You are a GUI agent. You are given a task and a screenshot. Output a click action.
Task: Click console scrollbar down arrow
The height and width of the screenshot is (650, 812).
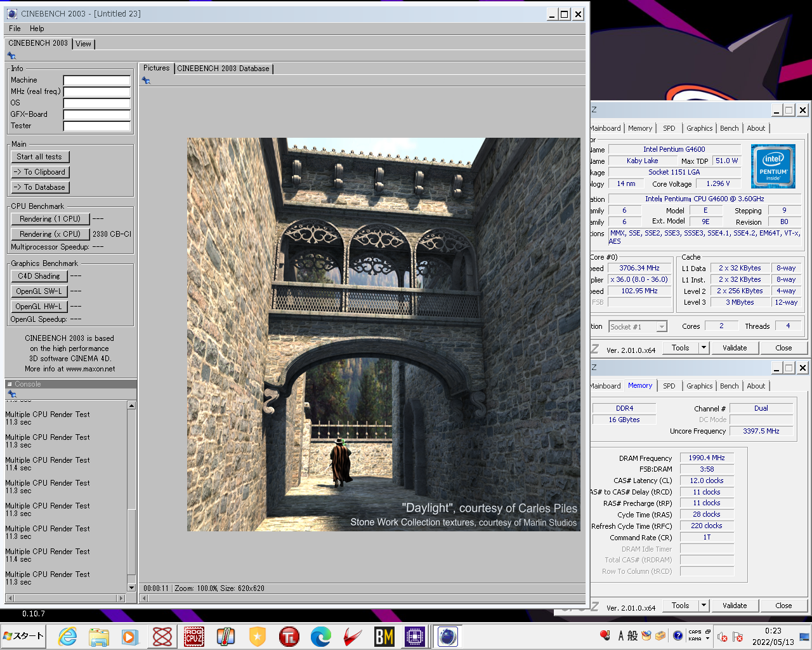131,588
